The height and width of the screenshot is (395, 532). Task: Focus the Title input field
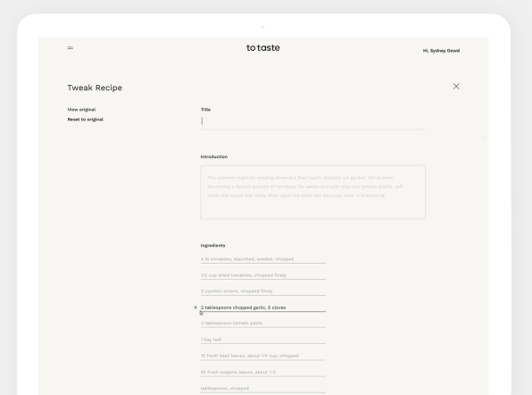pyautogui.click(x=312, y=122)
